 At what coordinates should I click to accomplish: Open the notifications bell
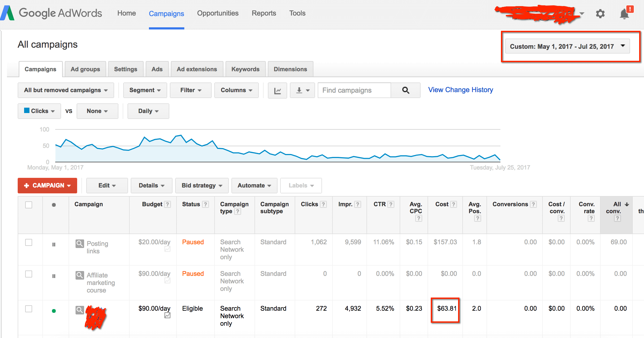coord(624,13)
